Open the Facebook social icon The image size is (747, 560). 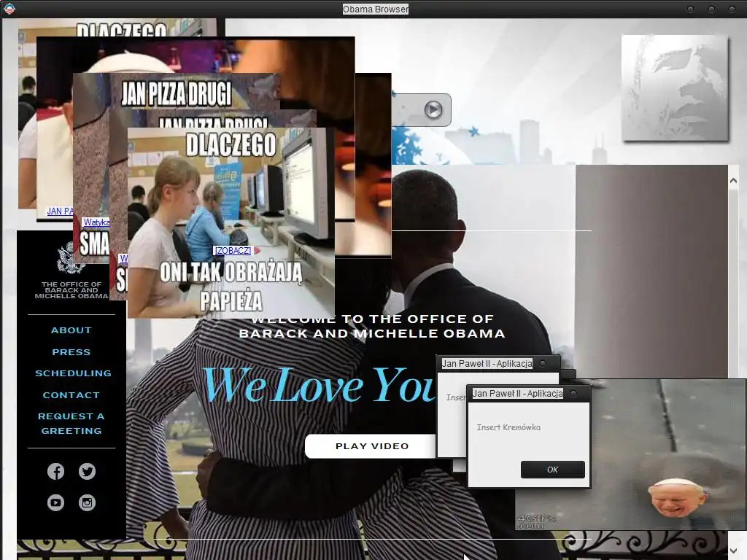click(55, 472)
